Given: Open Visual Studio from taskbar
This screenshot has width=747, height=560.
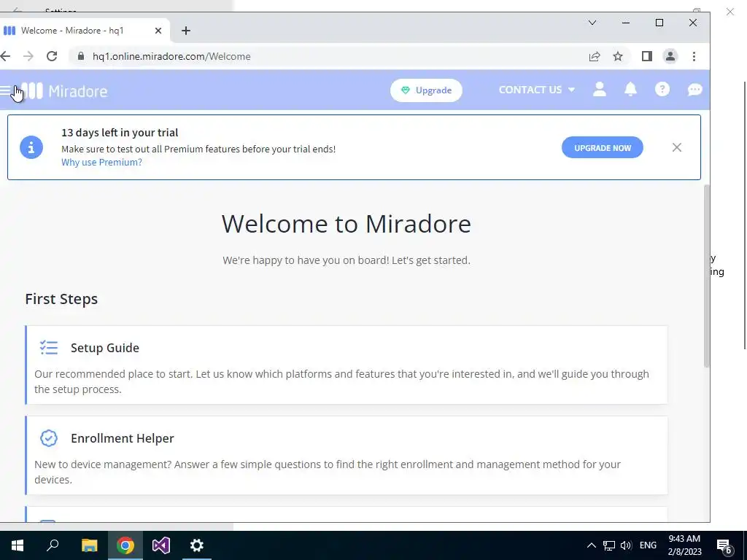Looking at the screenshot, I should (161, 545).
